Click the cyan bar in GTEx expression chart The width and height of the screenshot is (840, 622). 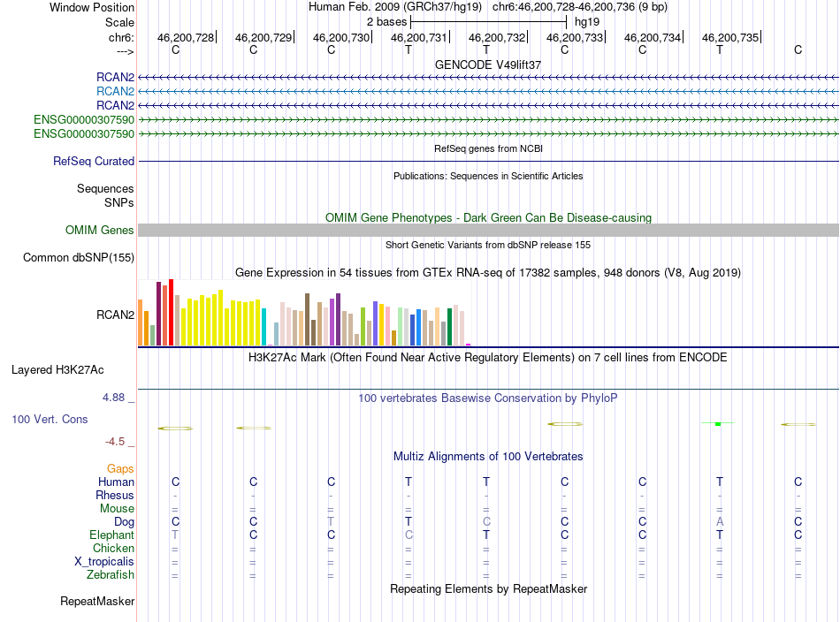(263, 327)
